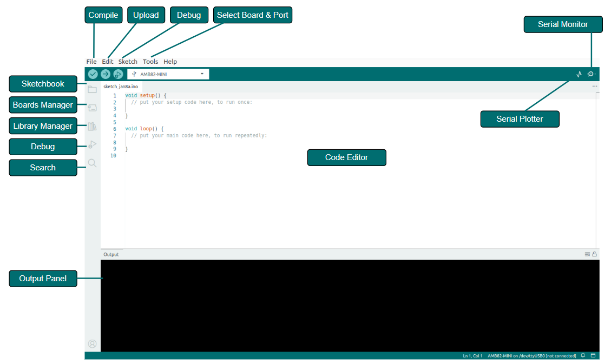The width and height of the screenshot is (611, 364).
Task: Open the File menu
Action: pos(91,62)
